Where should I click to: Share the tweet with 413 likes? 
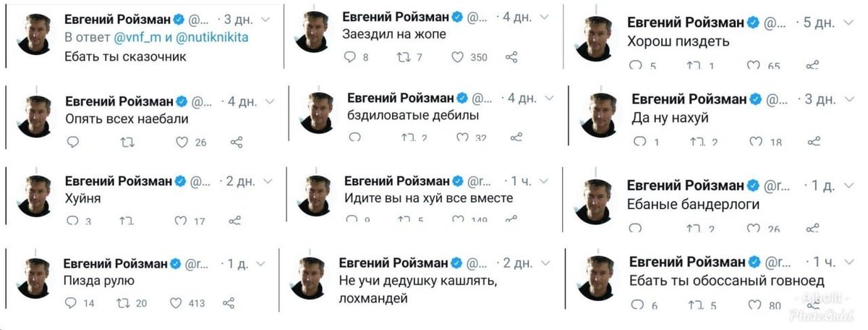pos(229,303)
